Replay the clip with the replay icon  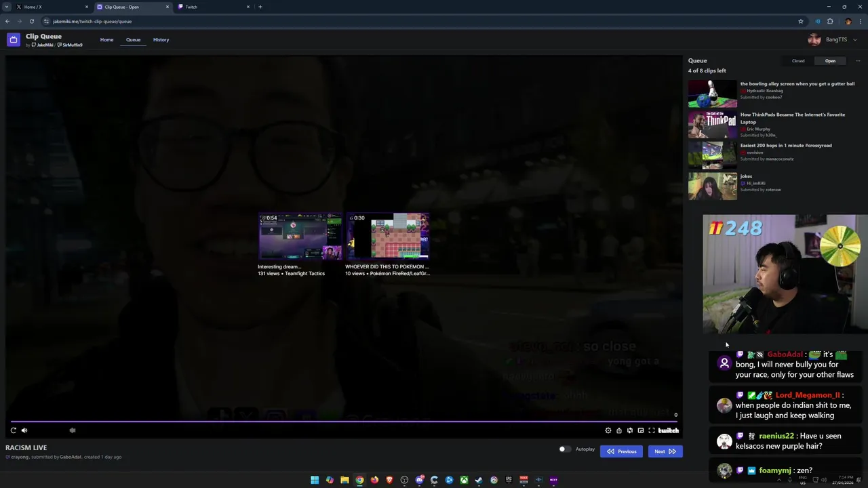click(x=13, y=430)
